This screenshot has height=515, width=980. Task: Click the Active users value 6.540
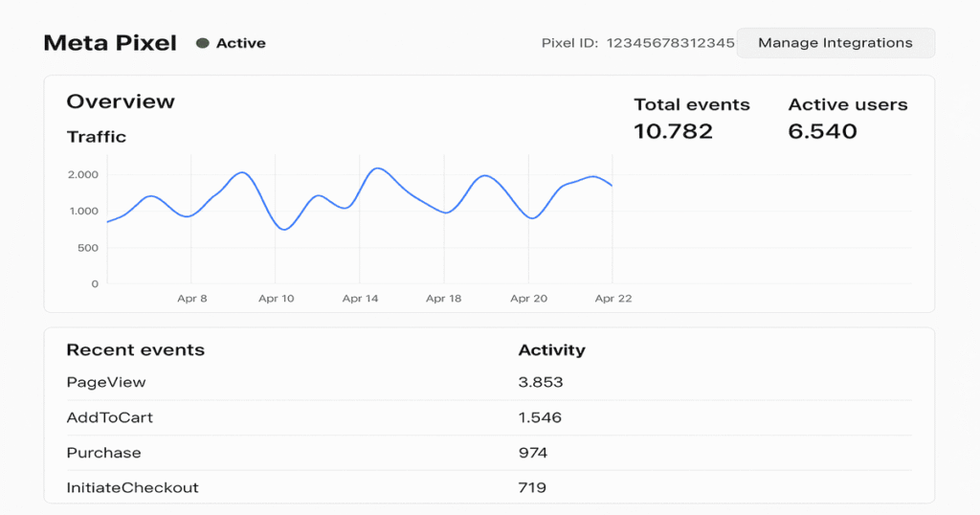point(822,131)
